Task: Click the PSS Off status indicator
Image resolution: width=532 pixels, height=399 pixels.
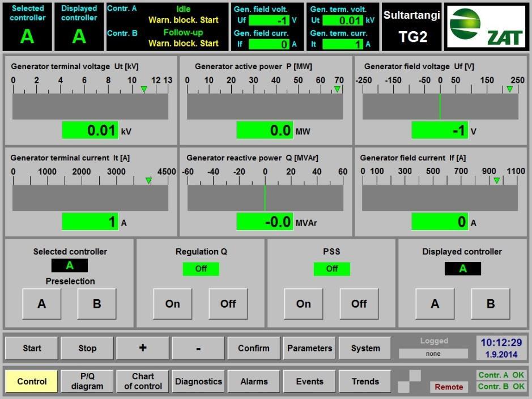Action: 332,269
